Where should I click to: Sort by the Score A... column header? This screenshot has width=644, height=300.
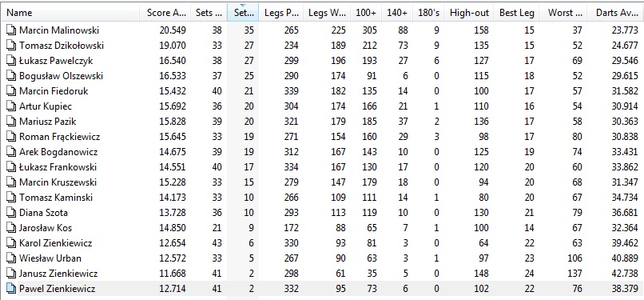165,13
